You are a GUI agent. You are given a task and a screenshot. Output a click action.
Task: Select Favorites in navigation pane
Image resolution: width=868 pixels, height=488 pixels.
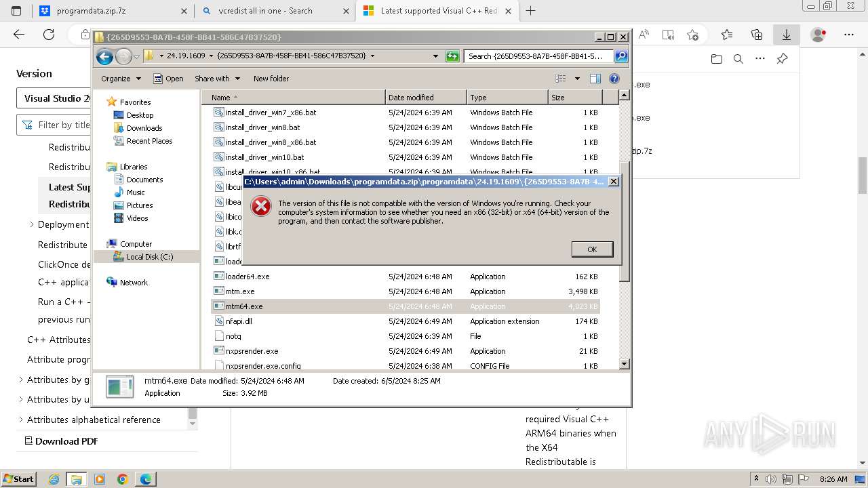click(x=135, y=102)
